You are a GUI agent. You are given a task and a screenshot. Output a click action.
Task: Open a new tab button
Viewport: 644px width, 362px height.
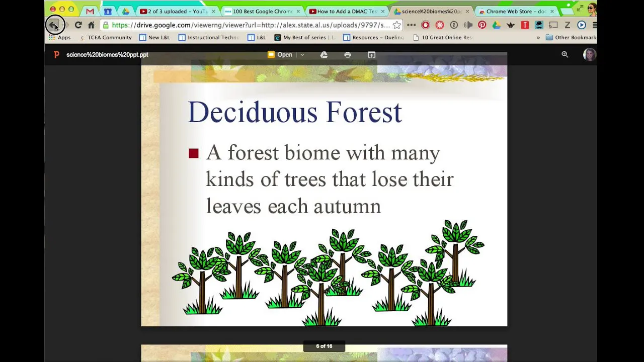567,11
